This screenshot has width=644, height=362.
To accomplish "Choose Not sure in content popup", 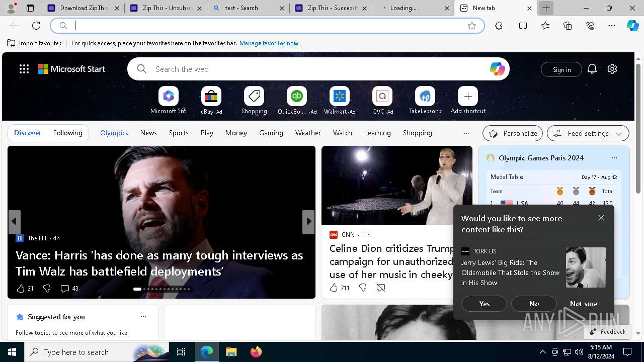I will tap(584, 304).
